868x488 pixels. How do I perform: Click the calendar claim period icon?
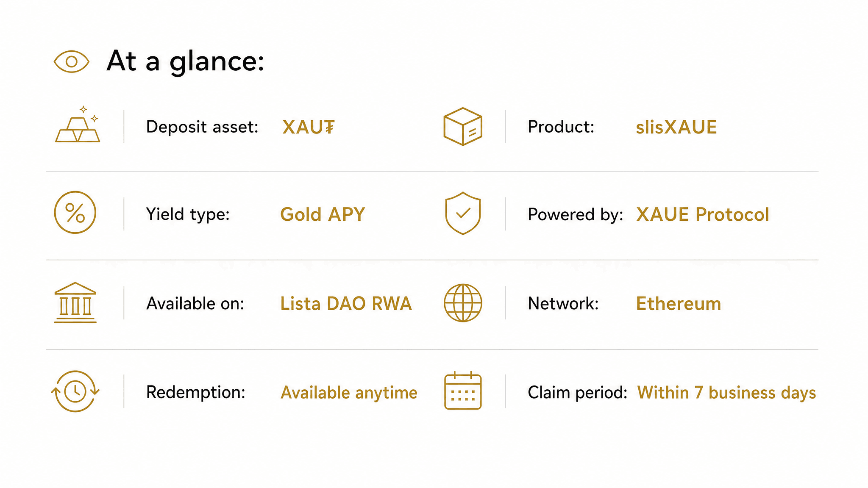pos(463,391)
